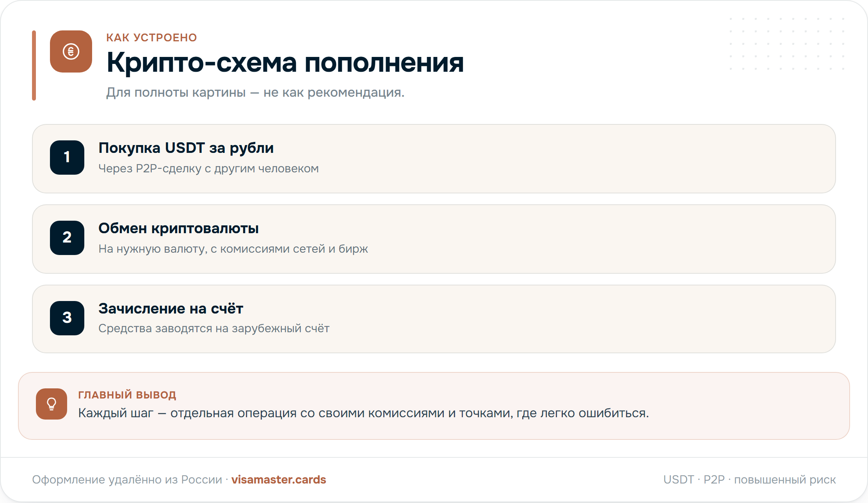Click the 'ГЛАВНЫЙ ВЫВОД' label
The width and height of the screenshot is (868, 503).
tap(127, 395)
